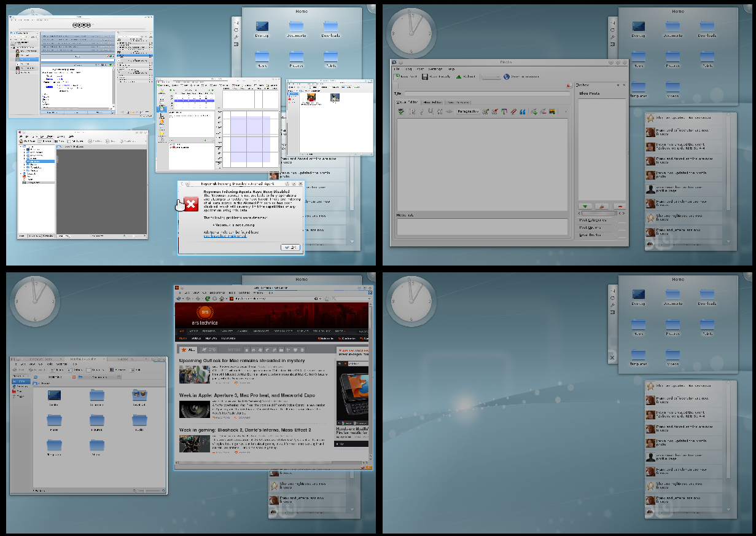
Task: Click the Amarok playback controls in top-left window
Action: click(82, 25)
